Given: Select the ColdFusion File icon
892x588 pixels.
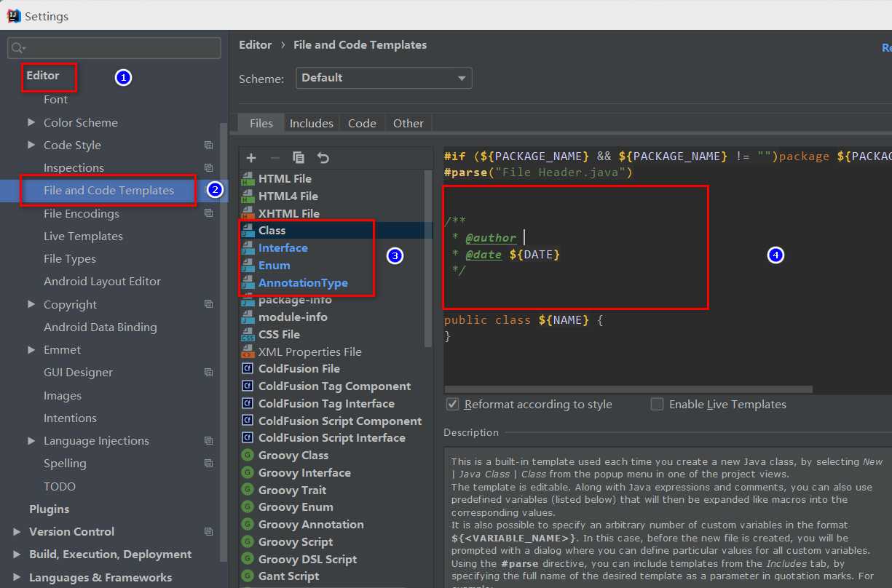Looking at the screenshot, I should 247,369.
